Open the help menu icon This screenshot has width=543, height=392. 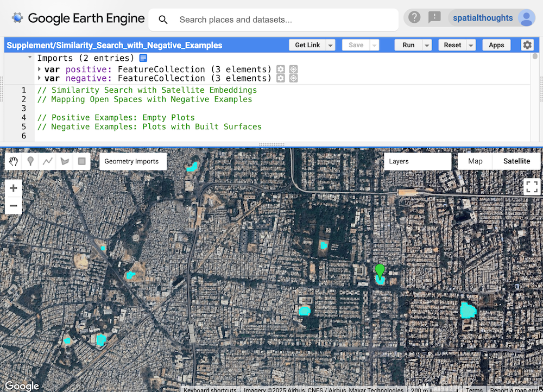[414, 17]
